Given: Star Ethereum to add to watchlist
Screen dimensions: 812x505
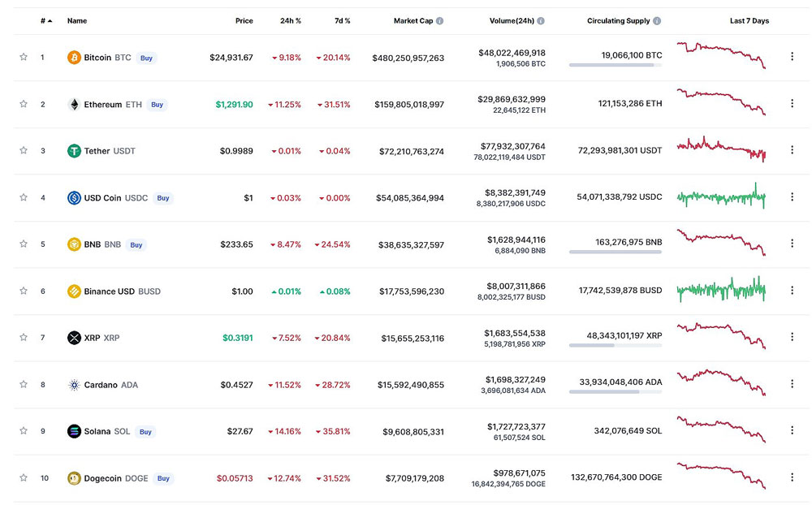Looking at the screenshot, I should 24,104.
